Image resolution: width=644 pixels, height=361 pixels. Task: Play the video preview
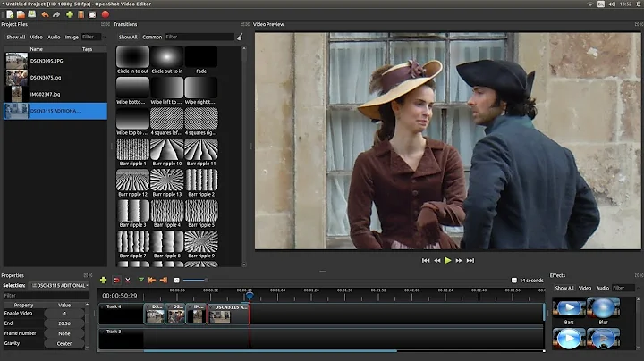click(448, 261)
